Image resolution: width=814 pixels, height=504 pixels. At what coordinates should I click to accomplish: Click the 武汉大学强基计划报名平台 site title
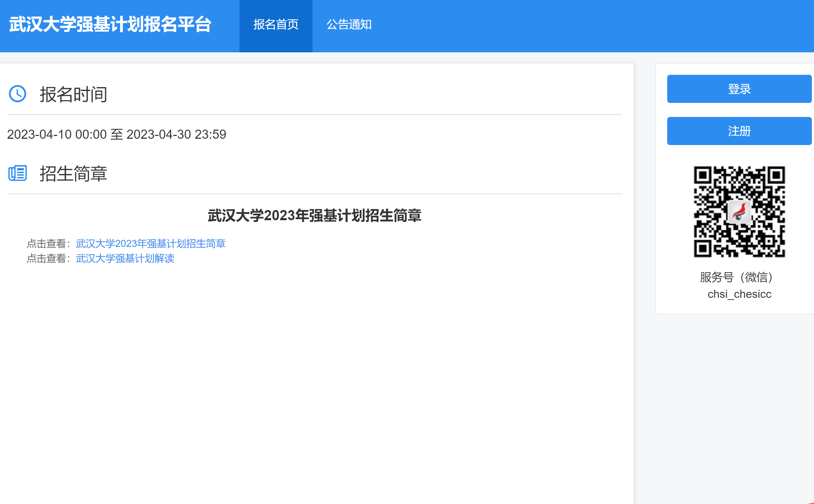tap(110, 25)
